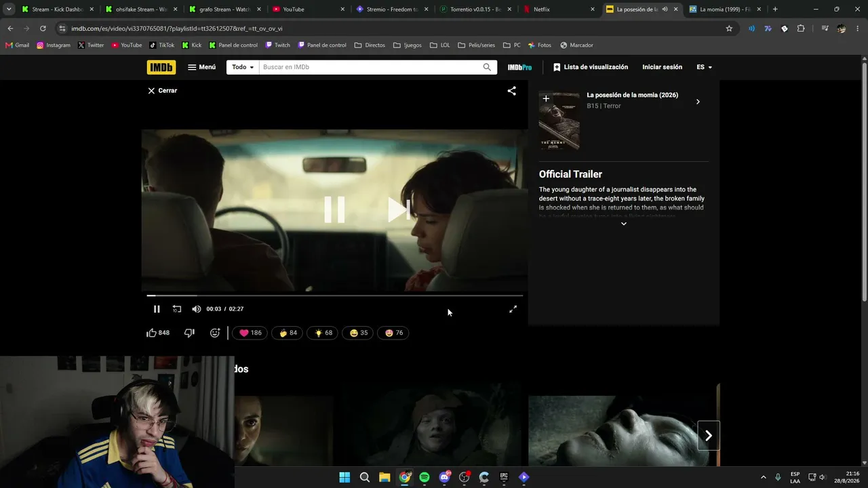
Task: Open the tab search dropdown
Action: 9,9
